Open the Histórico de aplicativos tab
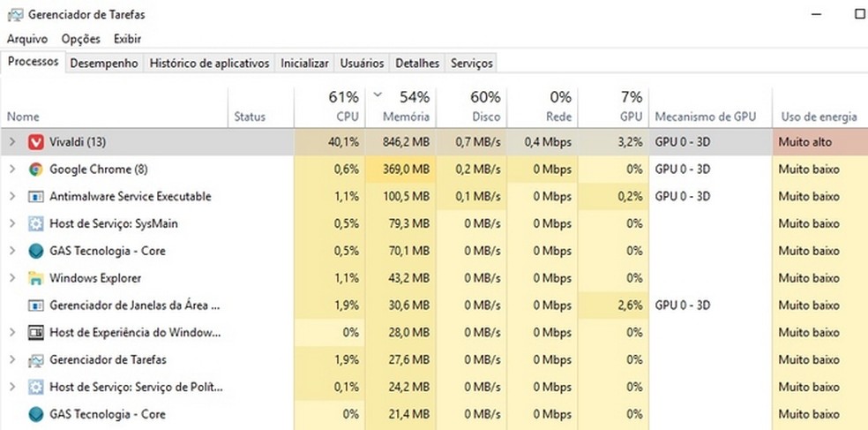 209,64
